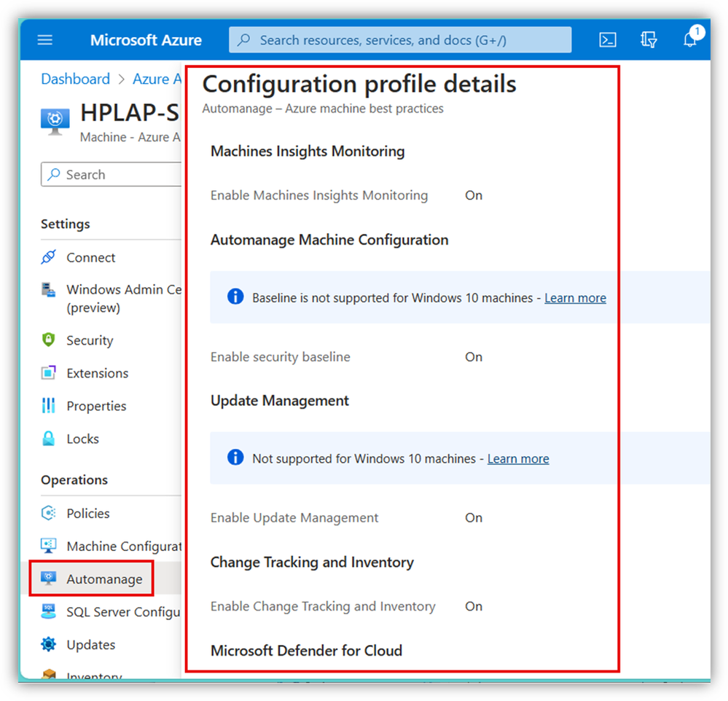
Task: Open Updates in Operations
Action: [91, 645]
